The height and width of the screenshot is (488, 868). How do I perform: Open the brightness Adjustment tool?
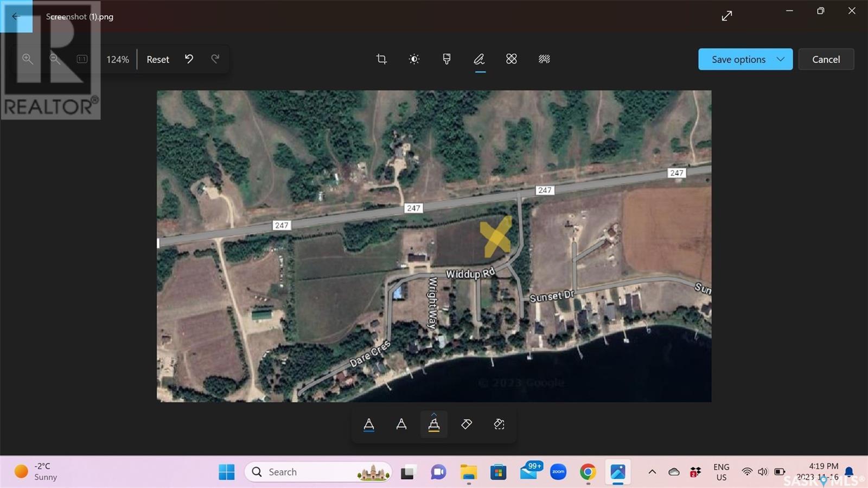[x=414, y=59]
